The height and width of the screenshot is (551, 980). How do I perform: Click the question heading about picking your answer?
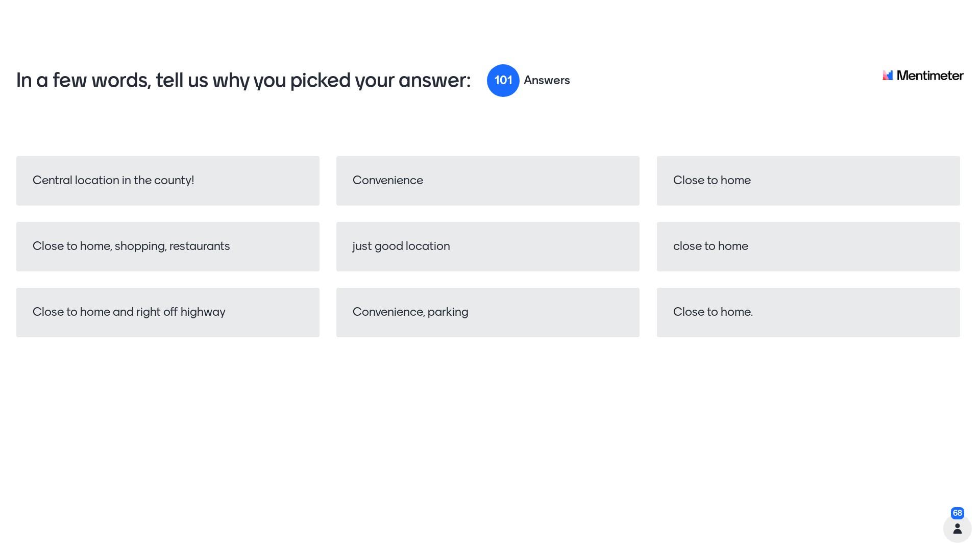(x=243, y=81)
